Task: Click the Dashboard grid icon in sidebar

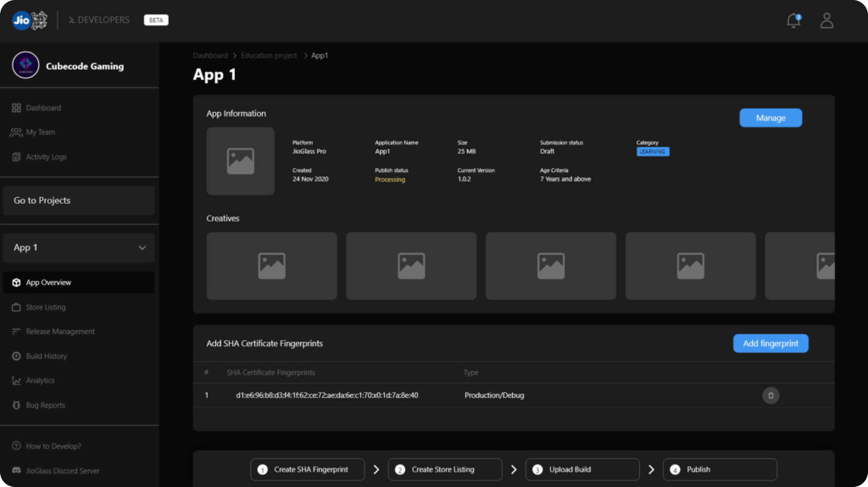Action: point(16,108)
